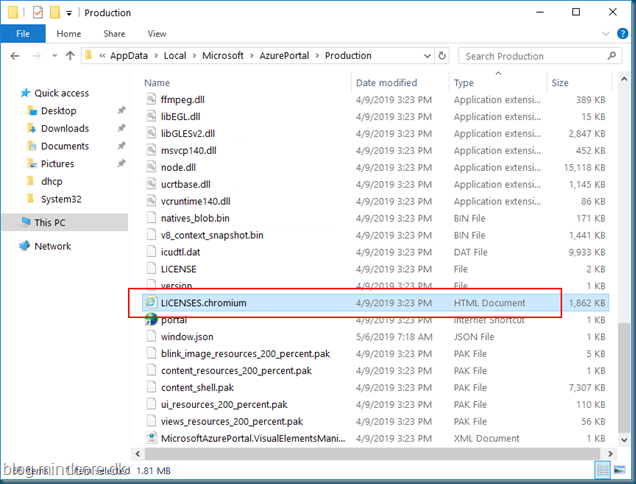
Task: Select the blink_image_resources_200_percent.pak file
Action: [x=245, y=354]
